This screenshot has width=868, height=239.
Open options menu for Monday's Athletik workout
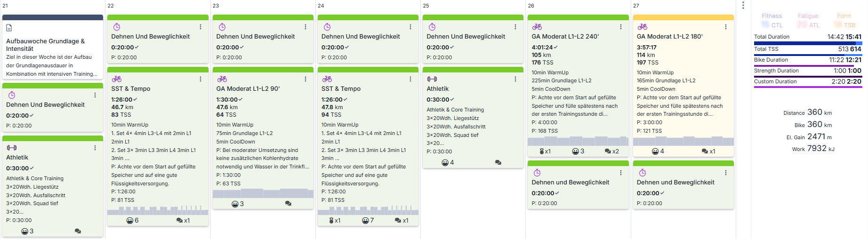coord(95,148)
